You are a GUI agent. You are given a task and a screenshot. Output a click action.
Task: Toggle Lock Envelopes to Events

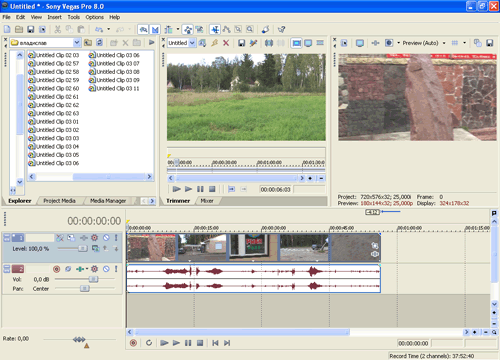(x=188, y=29)
